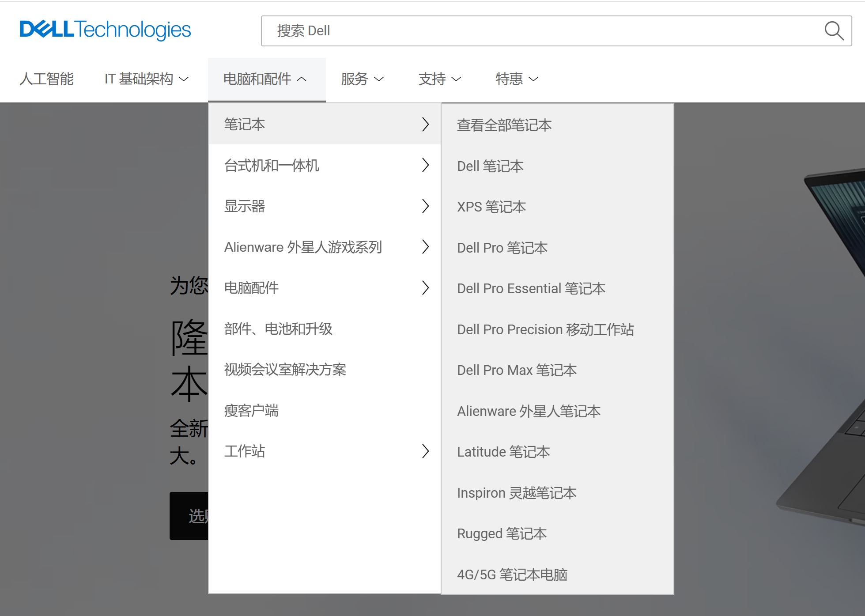Click the Dell Technologies logo
This screenshot has width=865, height=616.
coord(105,30)
